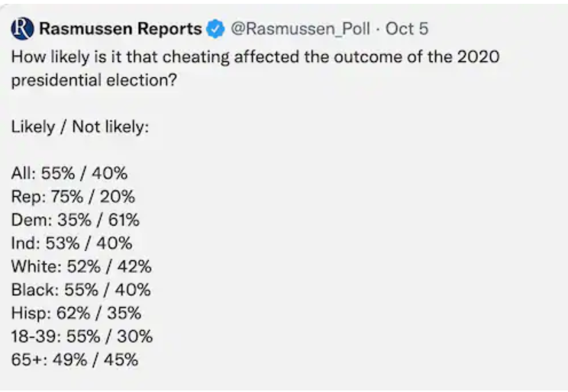Image resolution: width=568 pixels, height=392 pixels.
Task: Select the "Dem: 35% / 61%" line
Action: coord(75,220)
